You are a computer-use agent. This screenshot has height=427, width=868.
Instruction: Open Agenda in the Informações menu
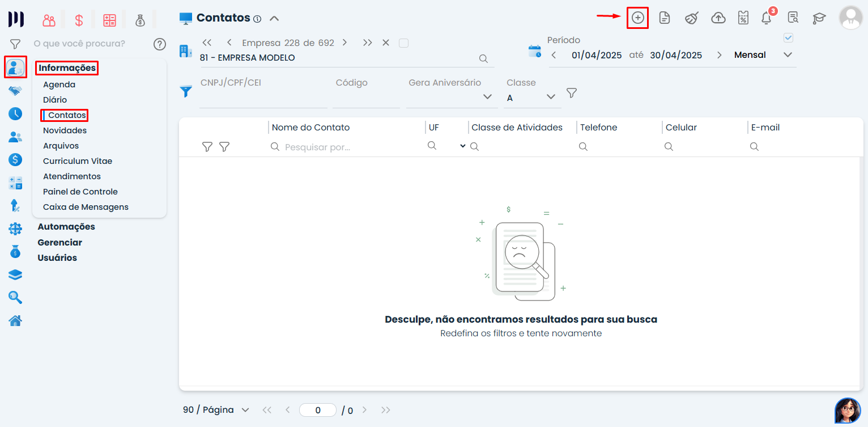[59, 84]
